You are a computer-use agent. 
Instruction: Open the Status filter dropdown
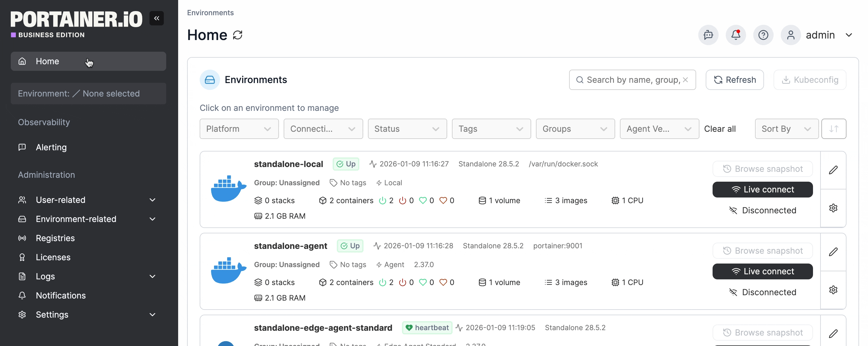pyautogui.click(x=407, y=129)
